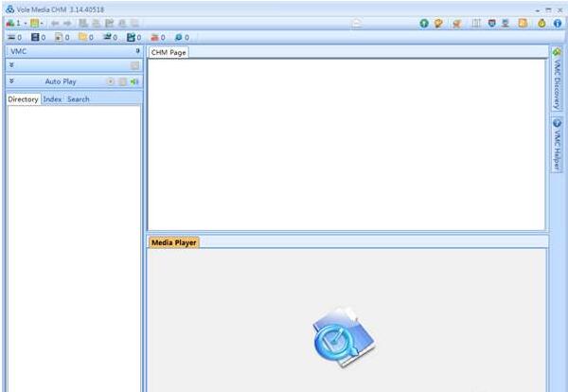Click the round play button beside Auto Play
568x392 pixels.
pos(111,81)
